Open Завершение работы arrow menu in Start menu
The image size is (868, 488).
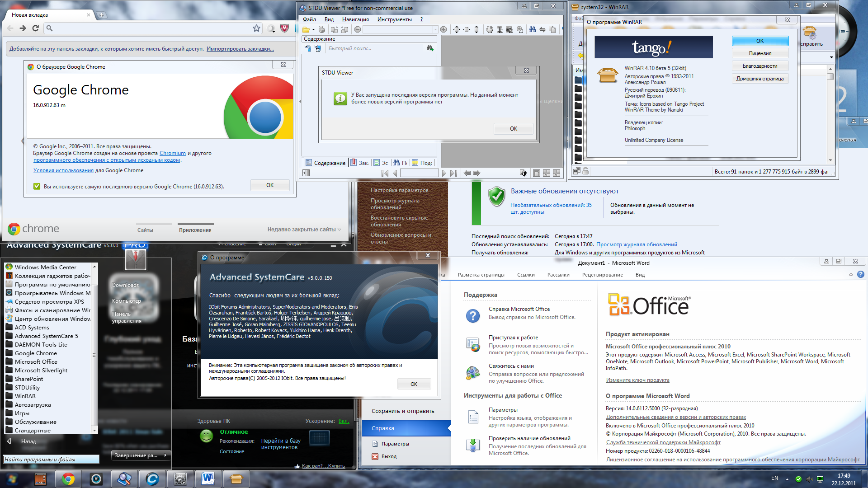(165, 455)
